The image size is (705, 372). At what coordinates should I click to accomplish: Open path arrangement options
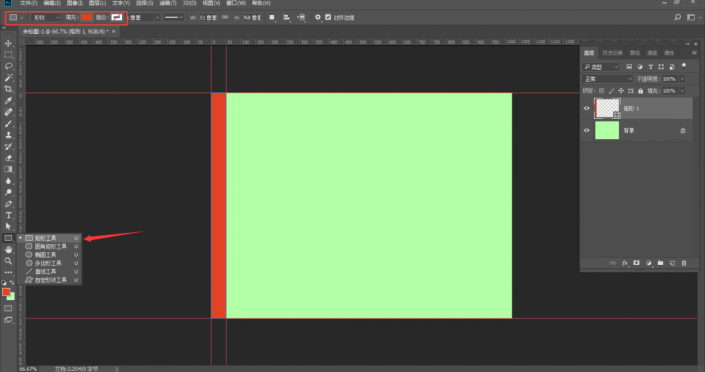[301, 18]
